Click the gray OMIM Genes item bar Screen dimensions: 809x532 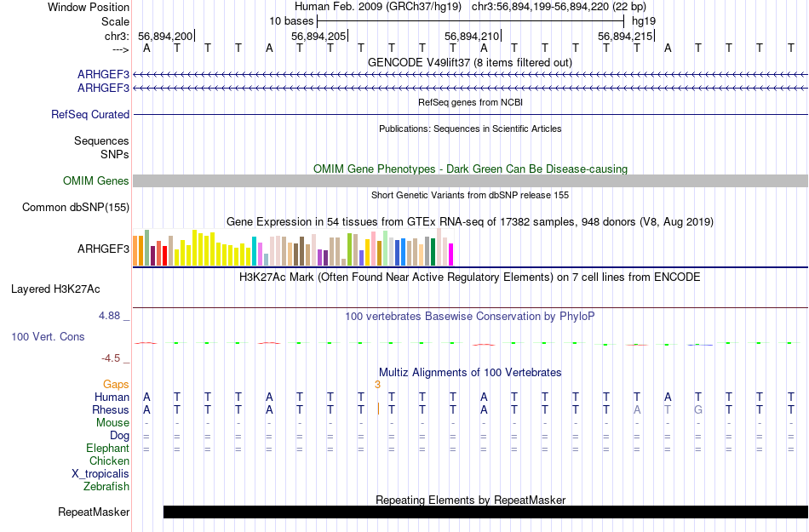point(470,180)
